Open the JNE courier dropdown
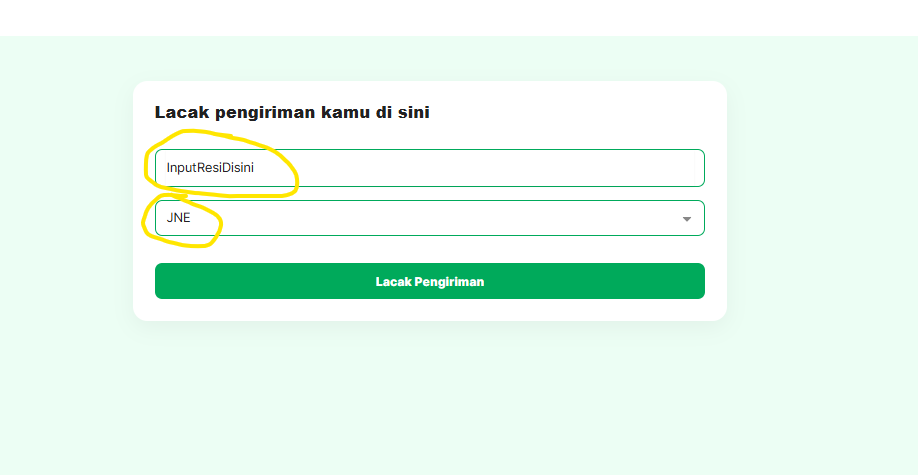The width and height of the screenshot is (918, 475). tap(429, 218)
